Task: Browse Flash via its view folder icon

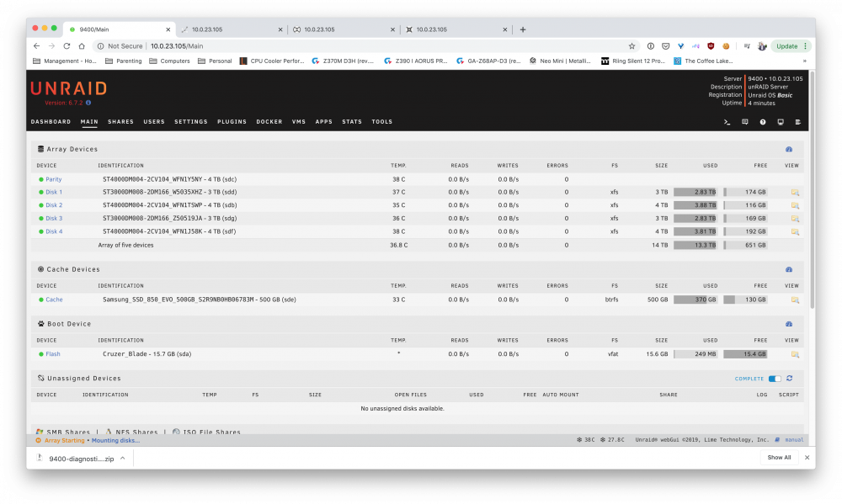Action: coord(795,354)
